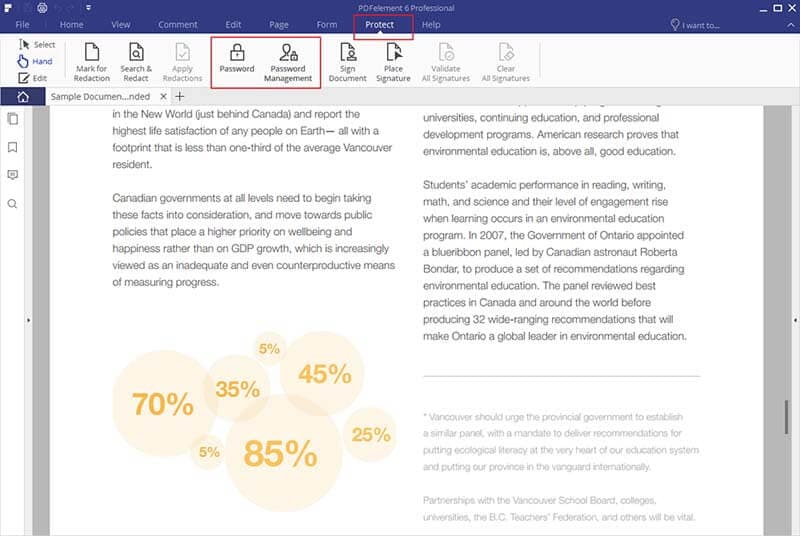Image resolution: width=800 pixels, height=536 pixels.
Task: Switch to the Comment ribbon tab
Action: [x=178, y=24]
